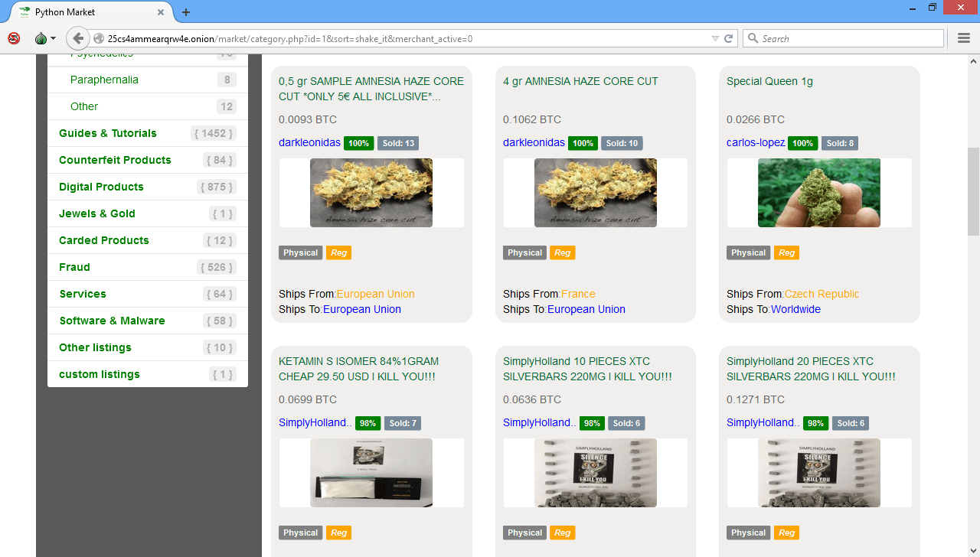Image resolution: width=980 pixels, height=557 pixels.
Task: Click the { 1452 } count badge
Action: point(214,133)
